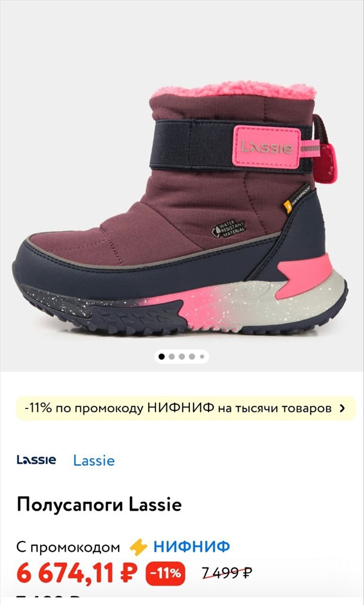
Task: Tap the red -11% discount badge
Action: [165, 574]
